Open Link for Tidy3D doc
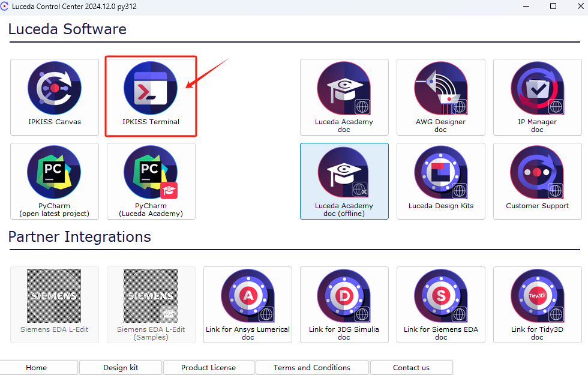This screenshot has height=375, width=588. [x=537, y=305]
